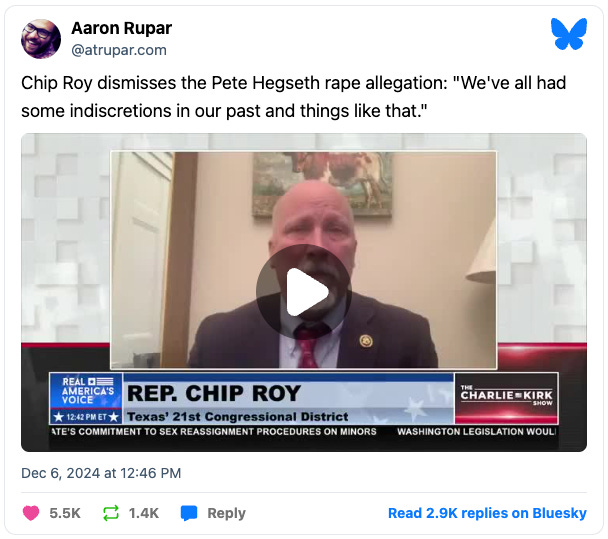This screenshot has width=608, height=539.
Task: Click the Texas' 21st Congressional District caption
Action: [237, 416]
